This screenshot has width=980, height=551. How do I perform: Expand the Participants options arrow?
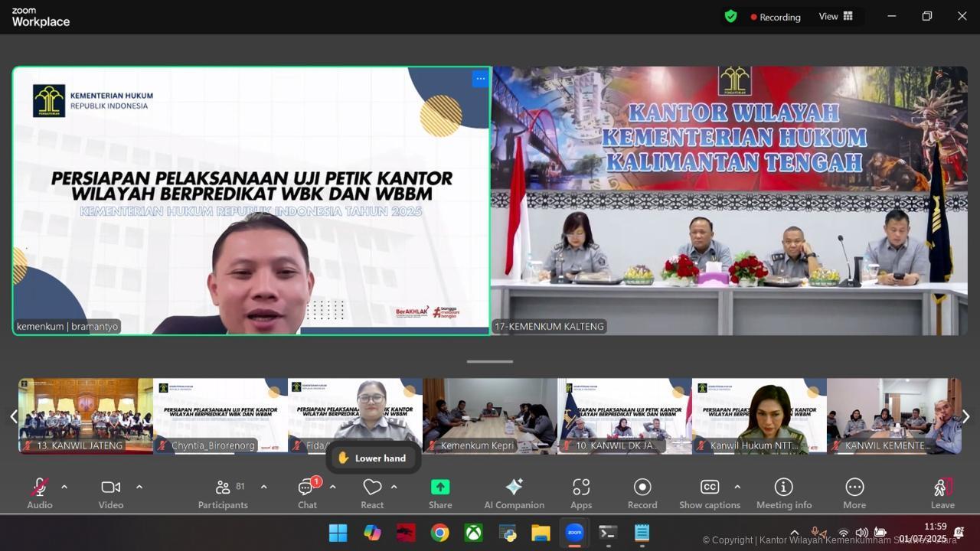click(263, 487)
